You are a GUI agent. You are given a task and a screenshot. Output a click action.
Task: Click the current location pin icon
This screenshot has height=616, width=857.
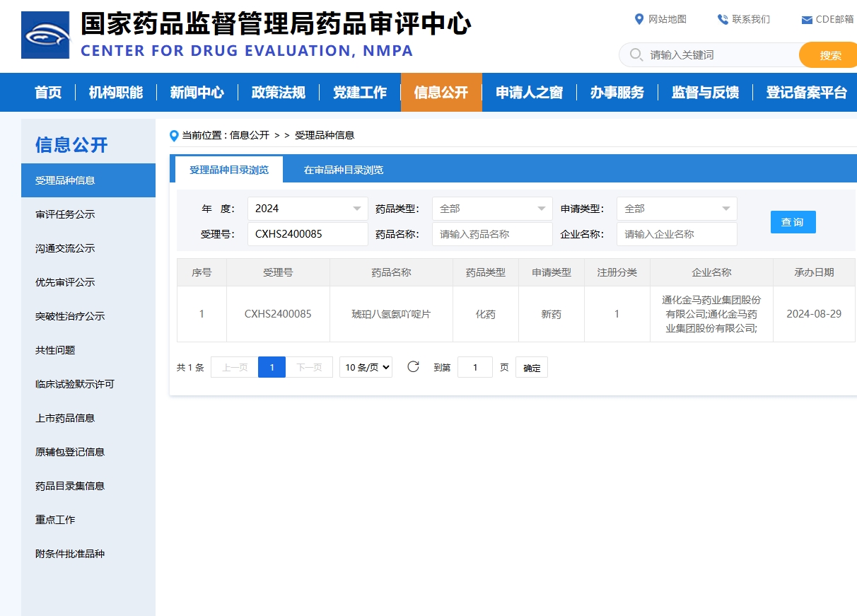[174, 135]
